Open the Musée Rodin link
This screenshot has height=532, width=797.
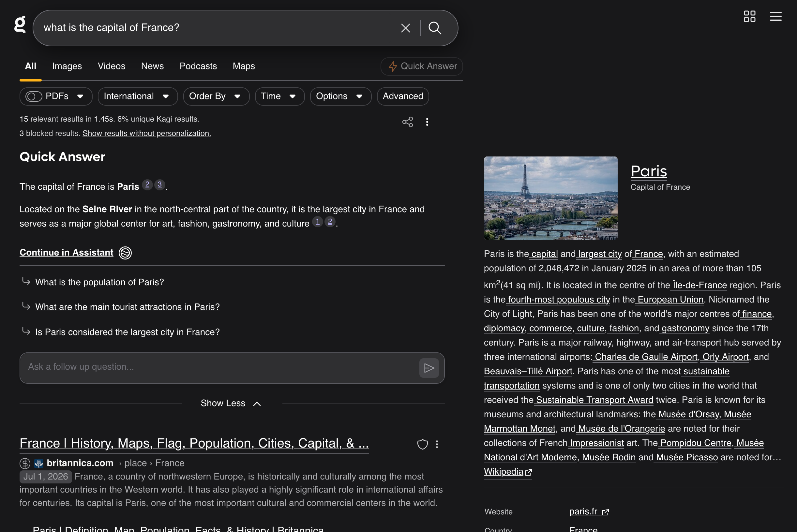pyautogui.click(x=608, y=458)
